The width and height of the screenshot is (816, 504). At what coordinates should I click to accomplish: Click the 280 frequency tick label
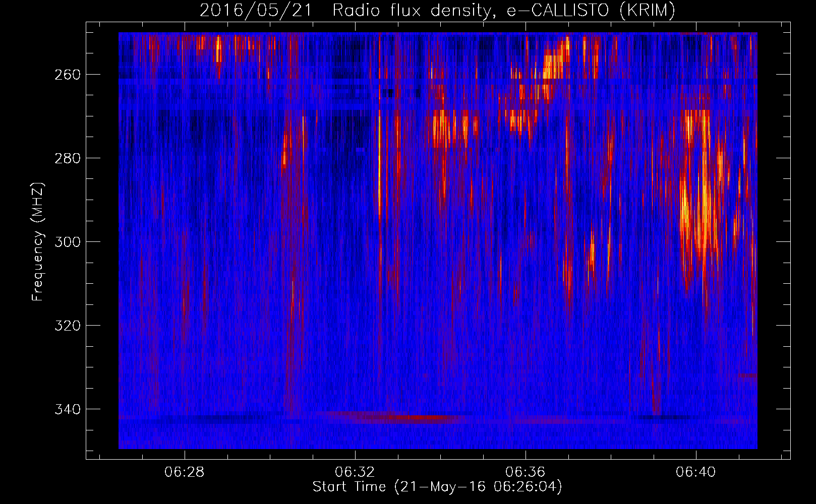[67, 158]
